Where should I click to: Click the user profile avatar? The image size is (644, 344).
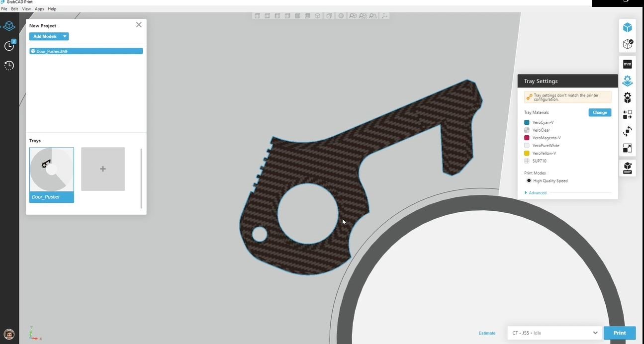coord(9,334)
